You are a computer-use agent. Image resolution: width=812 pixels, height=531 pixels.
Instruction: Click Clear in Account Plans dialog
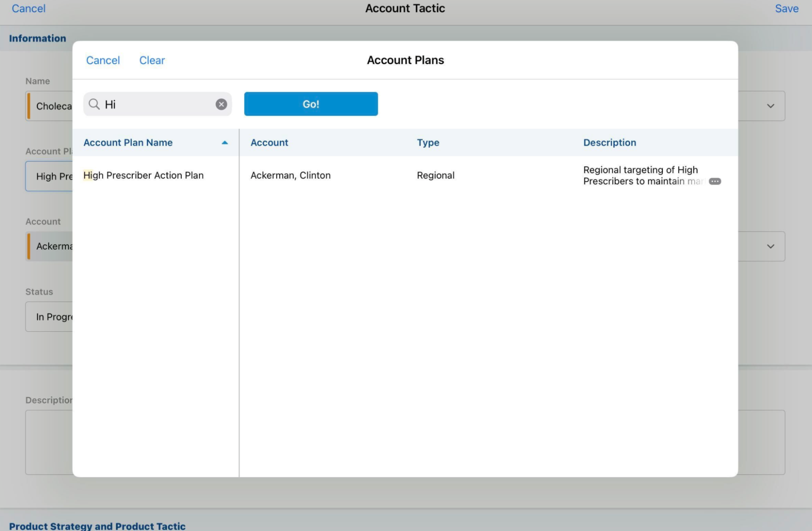click(x=152, y=60)
